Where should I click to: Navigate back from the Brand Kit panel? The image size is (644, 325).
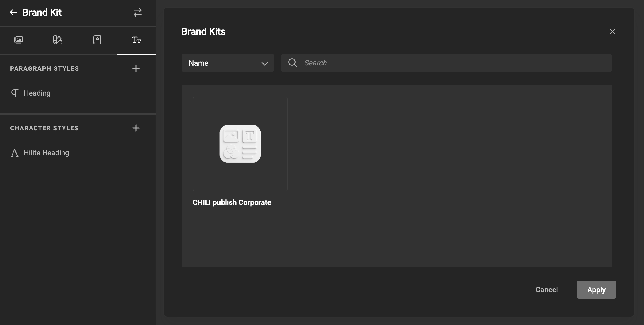point(13,12)
